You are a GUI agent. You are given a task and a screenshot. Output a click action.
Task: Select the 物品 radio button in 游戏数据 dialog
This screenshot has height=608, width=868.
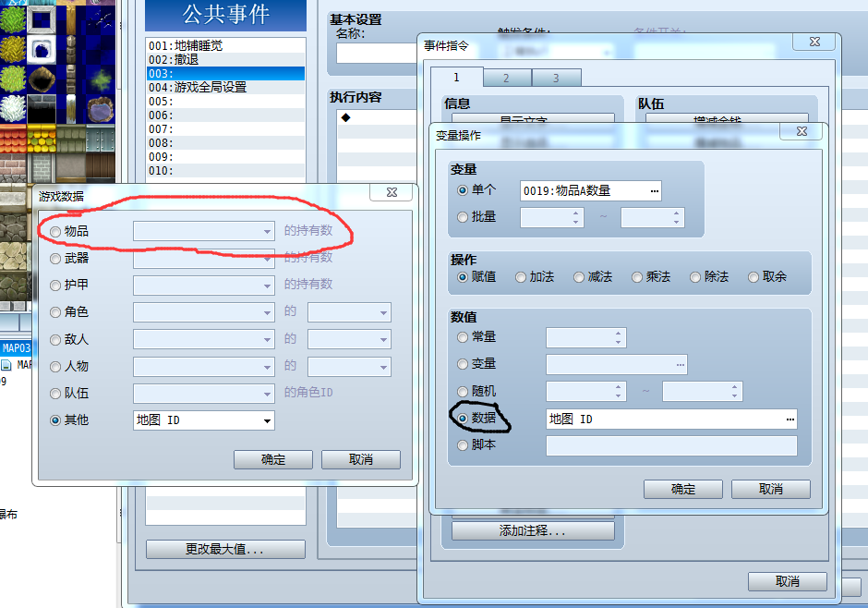tap(55, 231)
